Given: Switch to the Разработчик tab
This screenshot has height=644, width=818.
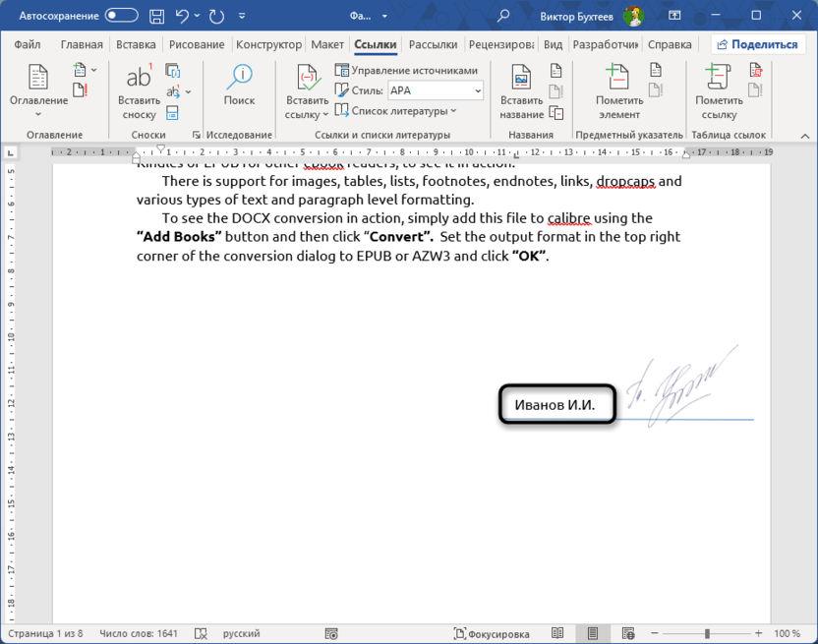Looking at the screenshot, I should 606,45.
